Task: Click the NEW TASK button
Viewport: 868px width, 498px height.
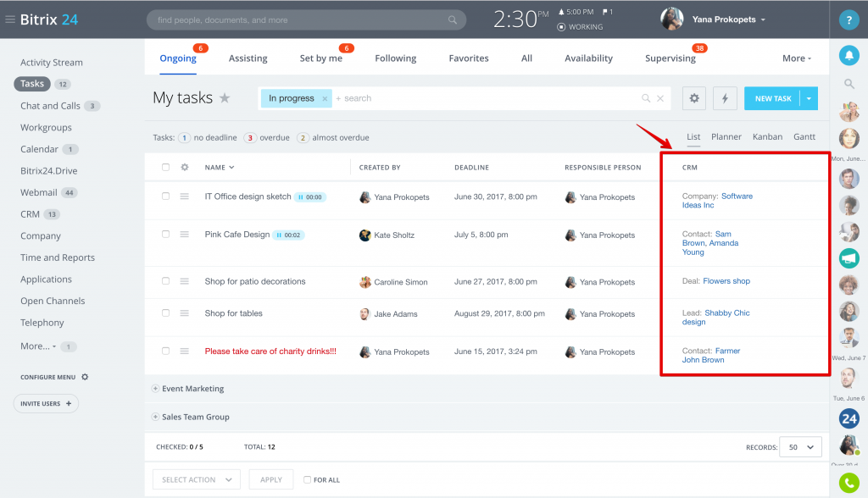Action: (772, 98)
